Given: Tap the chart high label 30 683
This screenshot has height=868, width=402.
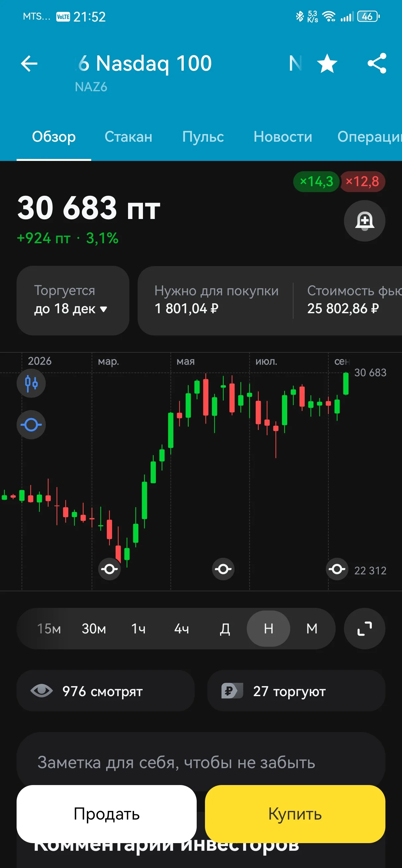Looking at the screenshot, I should [370, 372].
